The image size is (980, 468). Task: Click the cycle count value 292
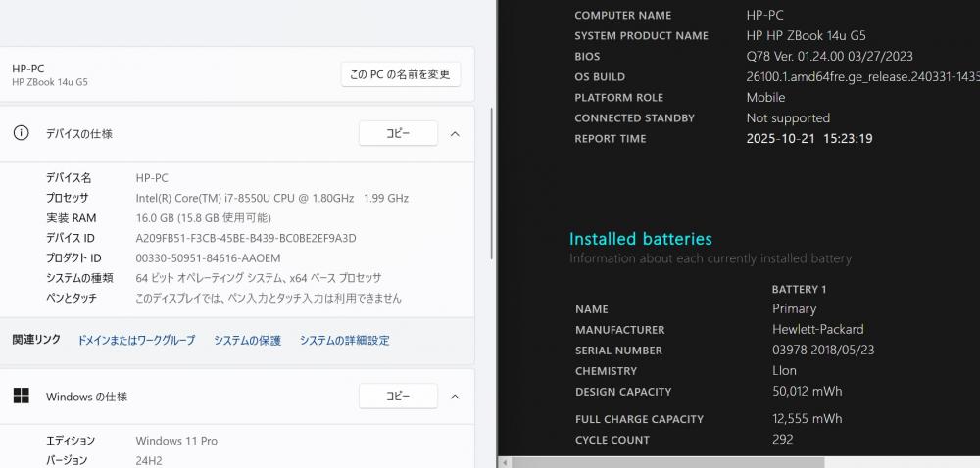(x=782, y=440)
